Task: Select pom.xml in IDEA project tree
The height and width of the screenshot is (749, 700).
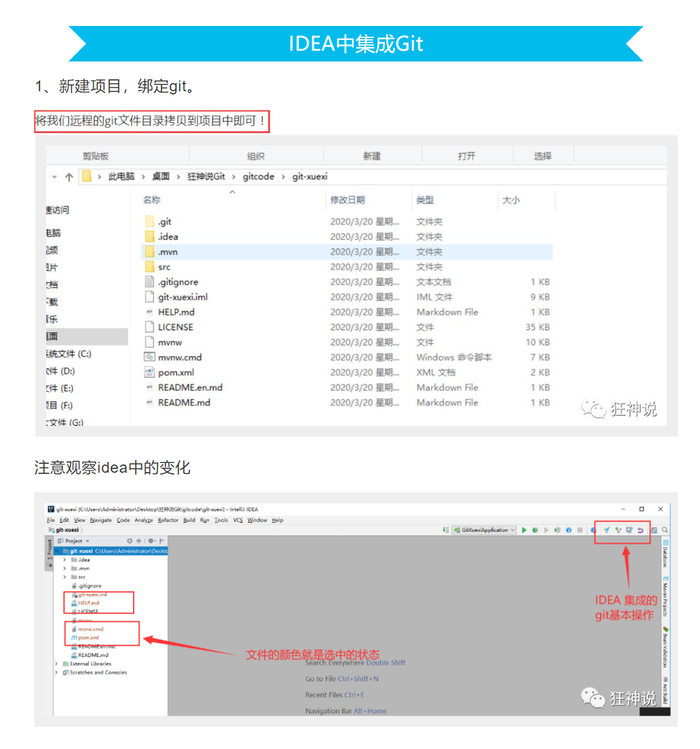Action: (89, 637)
